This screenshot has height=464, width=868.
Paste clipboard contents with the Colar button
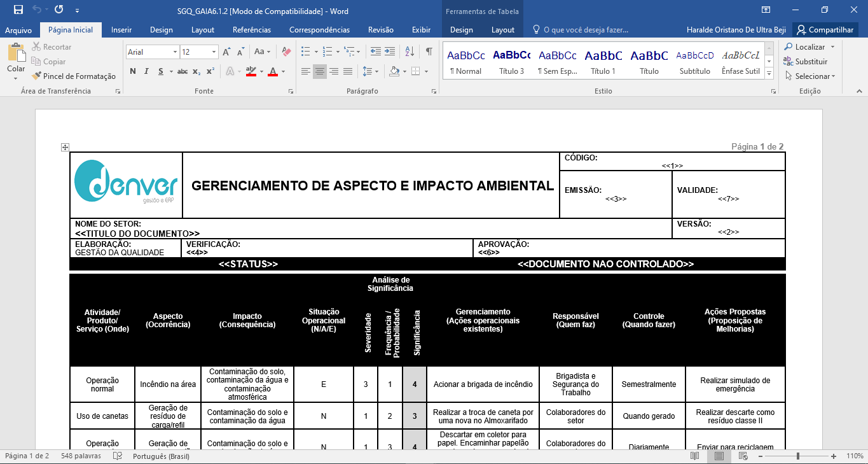coord(16,61)
